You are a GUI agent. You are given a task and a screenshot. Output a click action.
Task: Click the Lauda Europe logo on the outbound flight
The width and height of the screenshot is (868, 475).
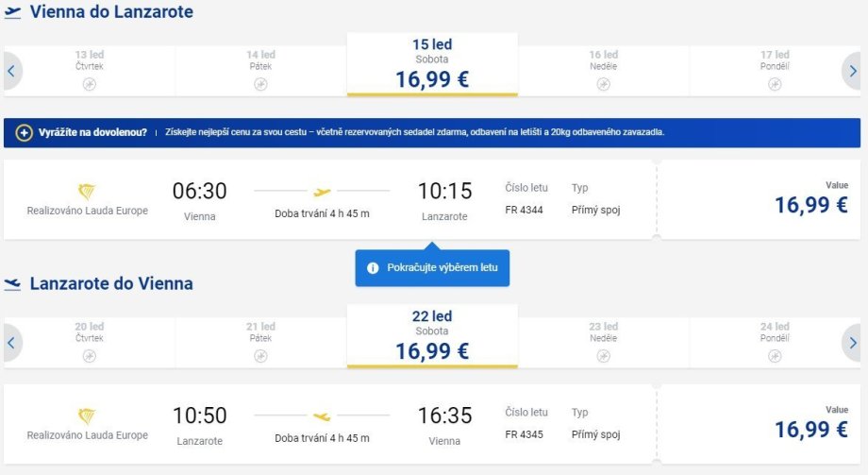tap(87, 192)
